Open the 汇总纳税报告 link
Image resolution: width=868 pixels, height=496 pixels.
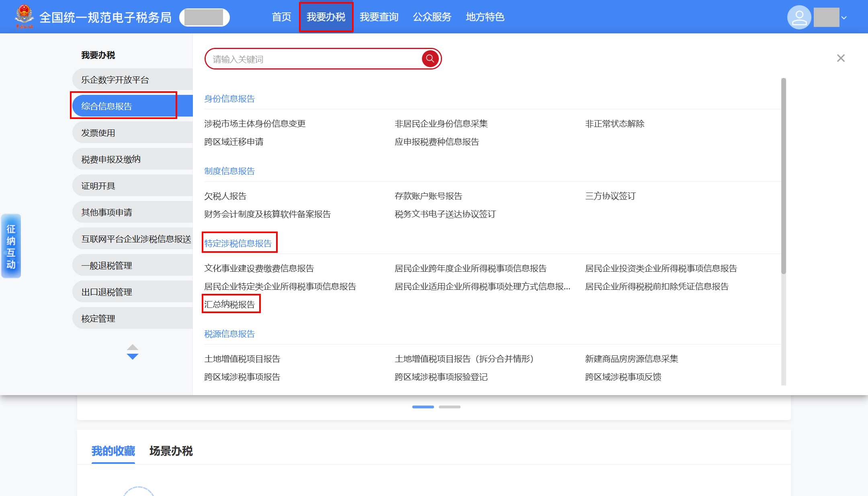pyautogui.click(x=229, y=304)
